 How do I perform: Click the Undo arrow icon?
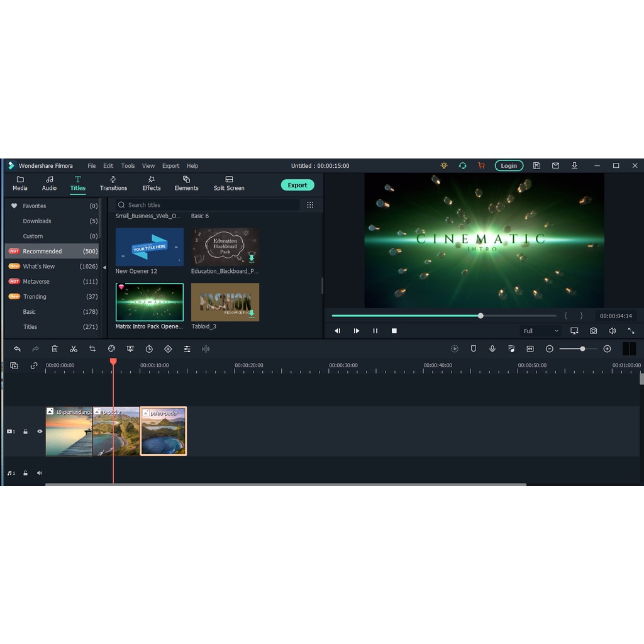point(17,349)
